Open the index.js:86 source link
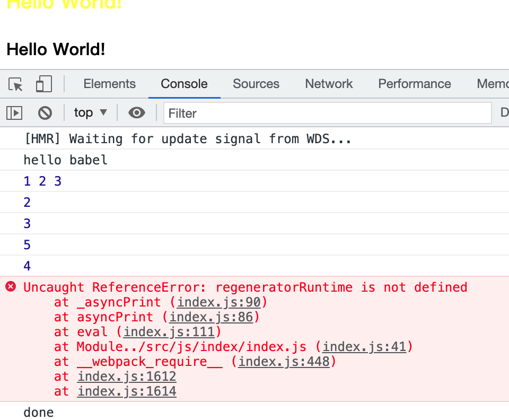 (211, 317)
